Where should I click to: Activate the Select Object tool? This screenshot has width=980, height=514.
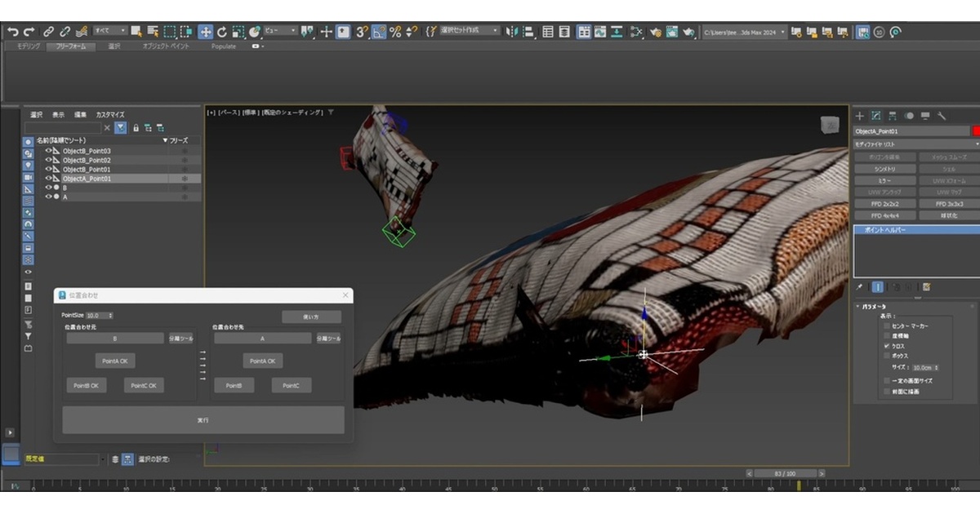136,31
